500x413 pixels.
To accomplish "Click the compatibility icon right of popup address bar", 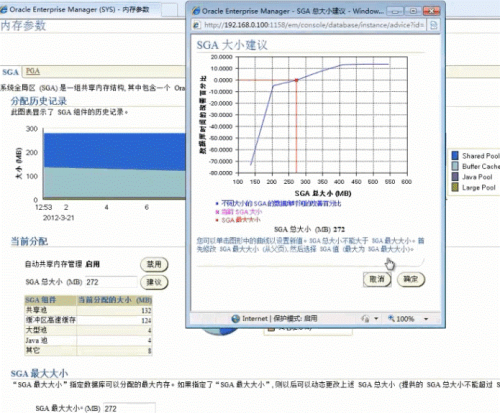I will [x=433, y=25].
